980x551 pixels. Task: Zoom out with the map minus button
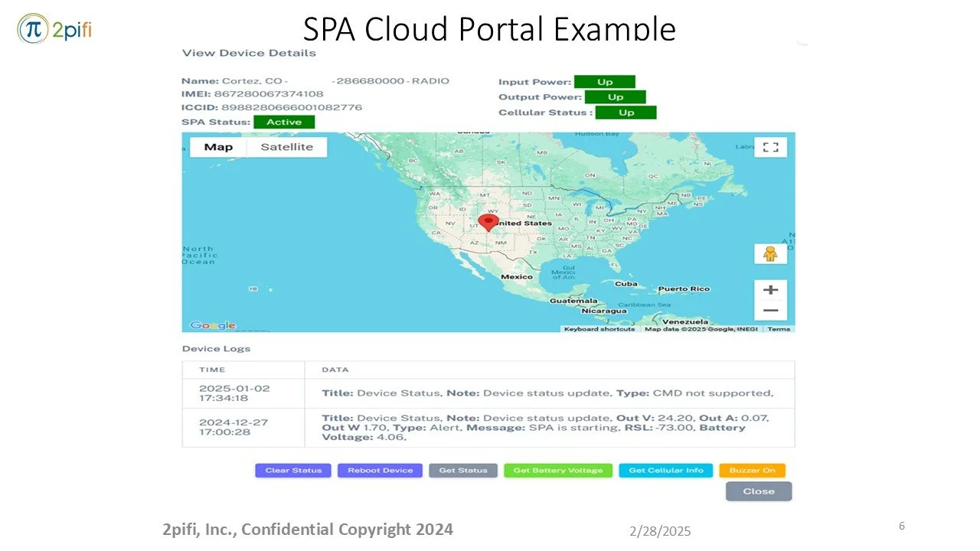coord(771,311)
